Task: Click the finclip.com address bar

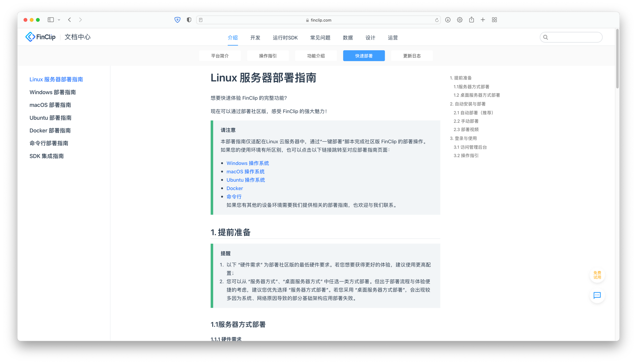Action: point(318,20)
